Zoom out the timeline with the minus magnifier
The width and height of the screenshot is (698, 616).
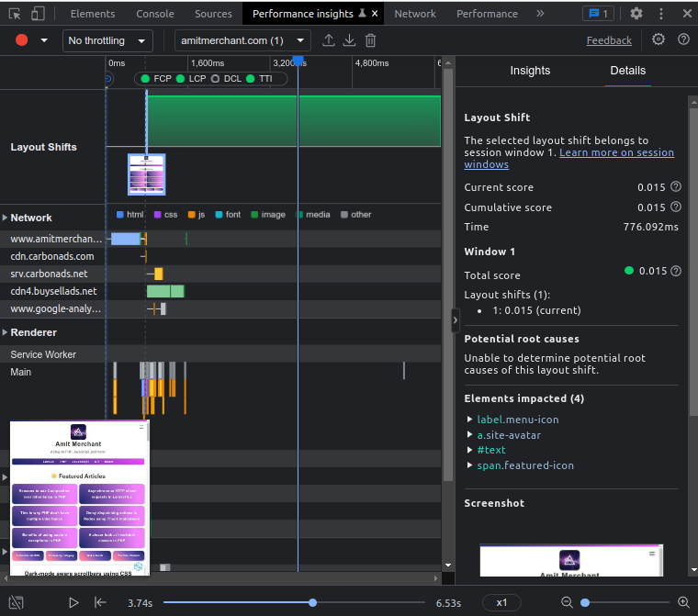click(x=567, y=602)
